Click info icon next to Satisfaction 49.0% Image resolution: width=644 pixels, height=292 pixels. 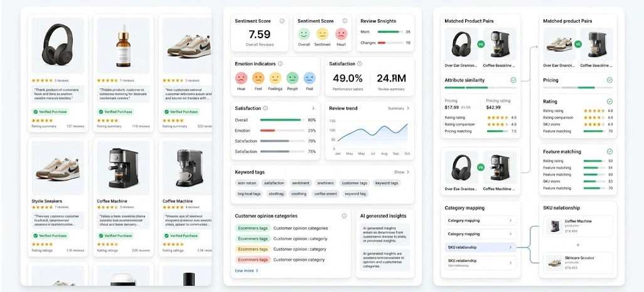coord(360,63)
